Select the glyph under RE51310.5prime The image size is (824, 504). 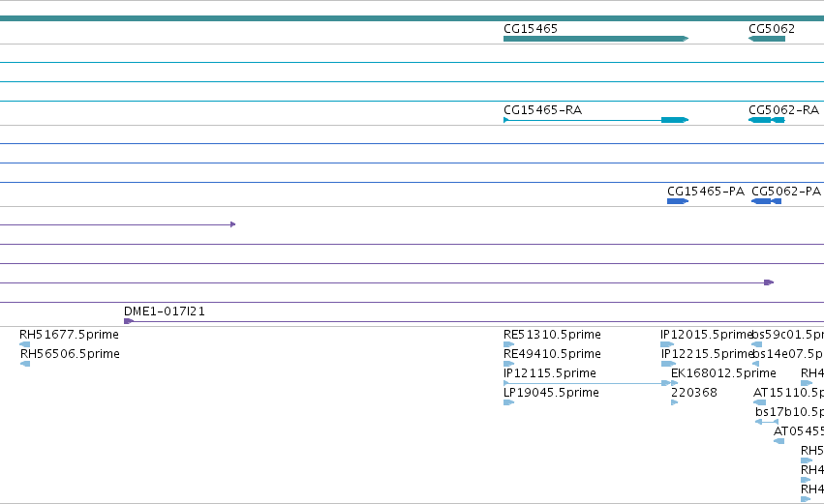click(508, 344)
